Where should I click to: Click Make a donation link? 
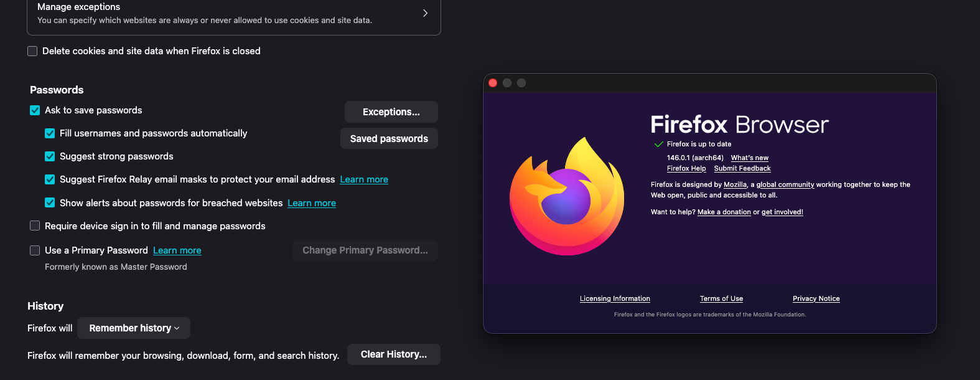724,212
